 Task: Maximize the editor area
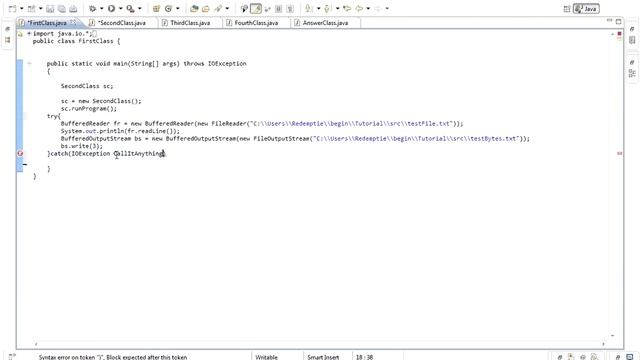(619, 21)
